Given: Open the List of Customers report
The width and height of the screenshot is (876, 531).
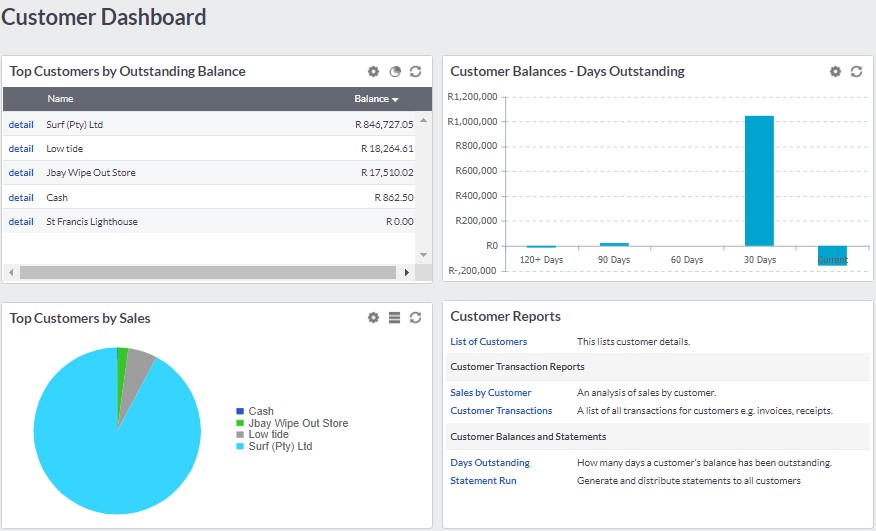Looking at the screenshot, I should [x=488, y=342].
